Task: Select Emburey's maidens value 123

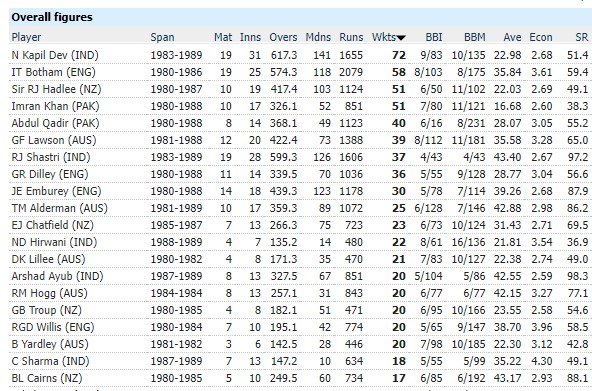Action: coord(322,191)
